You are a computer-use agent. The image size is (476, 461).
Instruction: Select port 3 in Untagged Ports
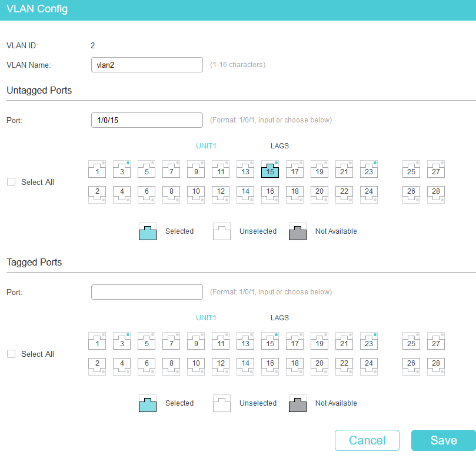[122, 169]
